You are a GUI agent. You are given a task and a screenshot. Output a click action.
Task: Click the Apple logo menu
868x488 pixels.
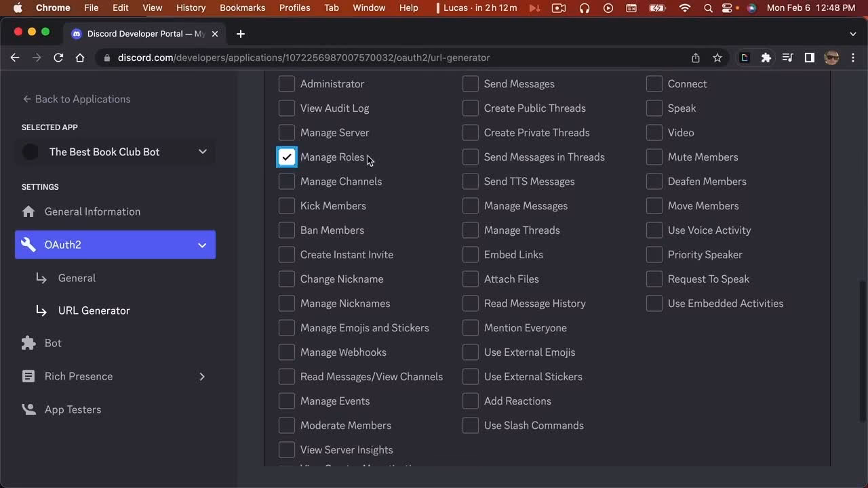tap(18, 8)
